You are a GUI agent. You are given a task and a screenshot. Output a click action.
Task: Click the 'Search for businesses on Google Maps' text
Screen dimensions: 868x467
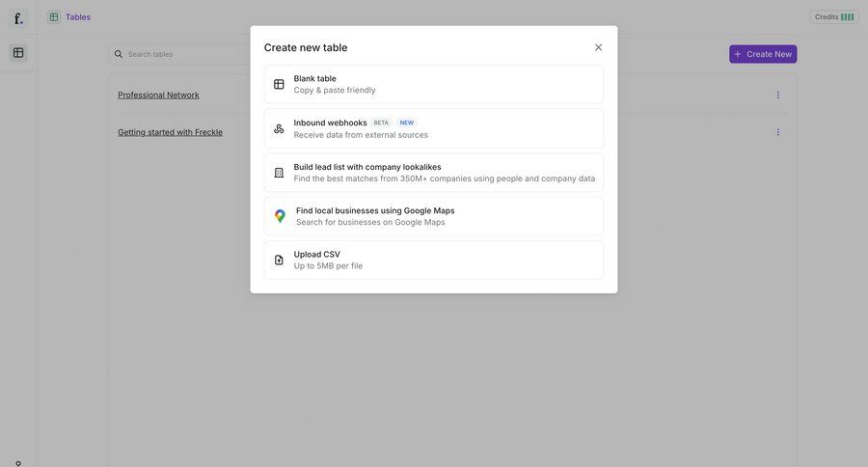370,222
